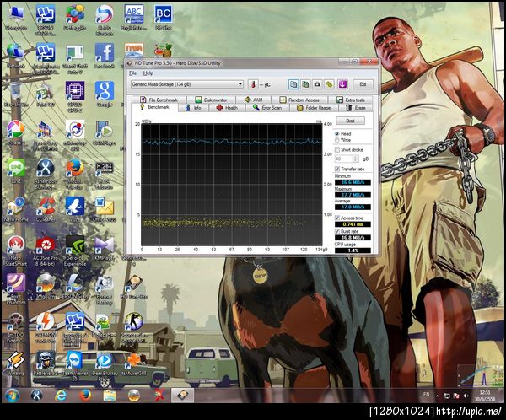This screenshot has width=506, height=420.
Task: Switch to the Erase tab
Action: tap(356, 108)
